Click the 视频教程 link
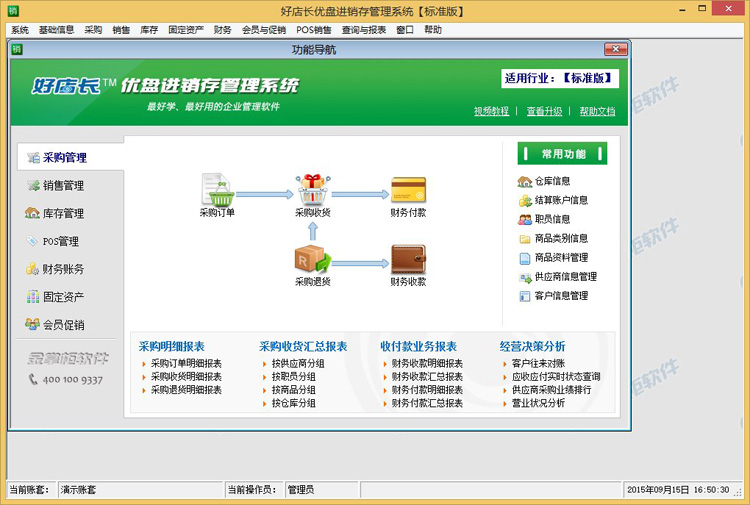Image resolution: width=750 pixels, height=505 pixels. (x=491, y=111)
